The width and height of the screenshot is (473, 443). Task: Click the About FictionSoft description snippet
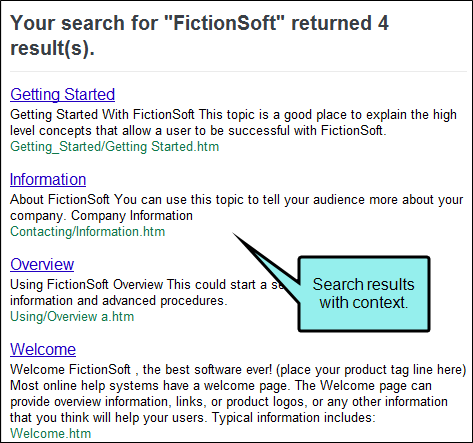(x=237, y=207)
